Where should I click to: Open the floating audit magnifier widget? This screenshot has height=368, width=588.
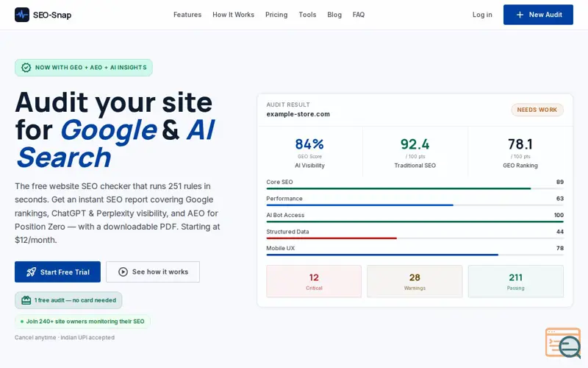click(563, 343)
